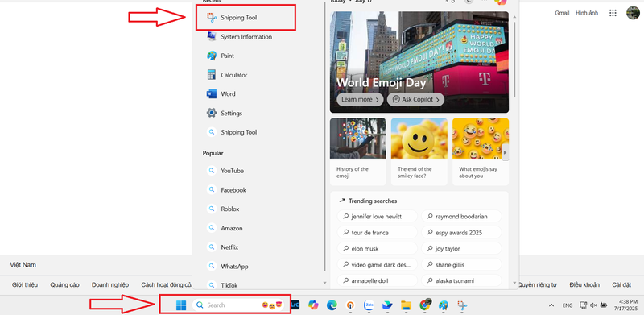Open Settings from the Recent list

[225, 113]
